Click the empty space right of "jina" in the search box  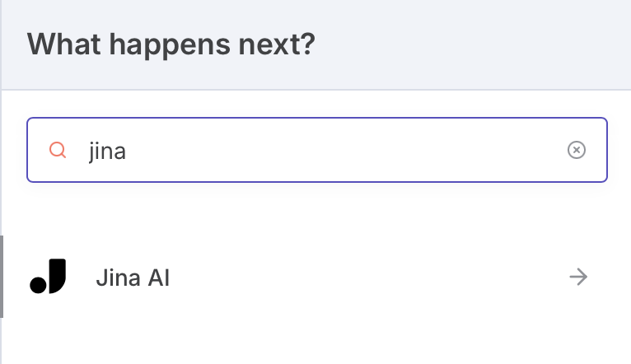point(346,150)
